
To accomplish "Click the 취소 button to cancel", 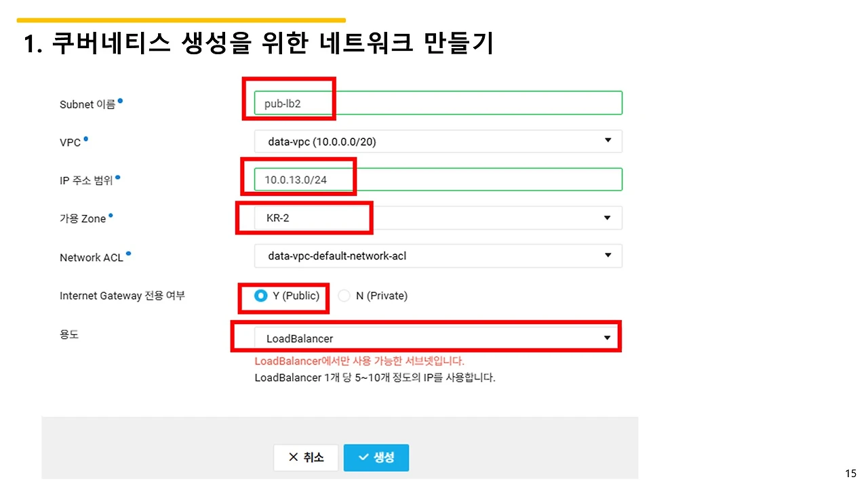I will tap(306, 457).
